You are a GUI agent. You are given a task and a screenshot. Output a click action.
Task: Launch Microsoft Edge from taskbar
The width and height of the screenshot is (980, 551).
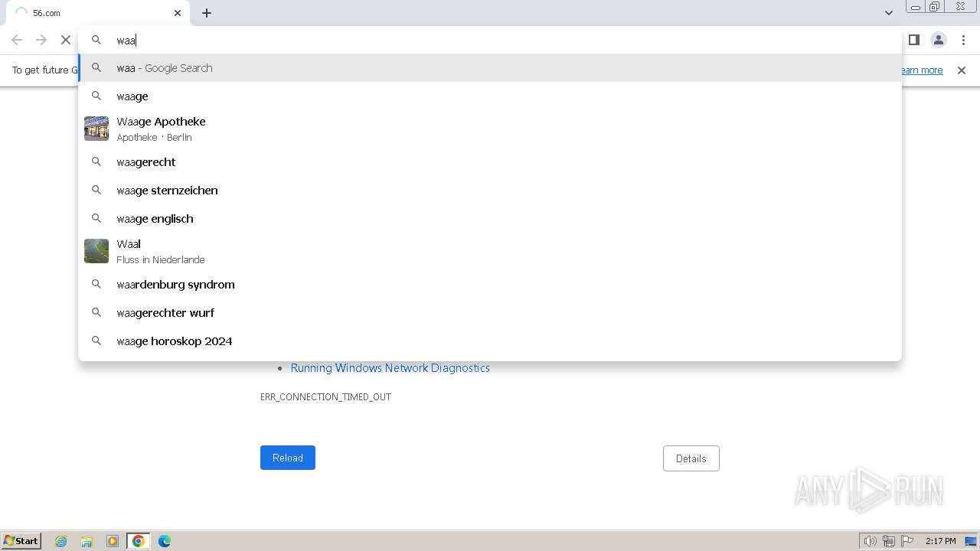(x=165, y=541)
